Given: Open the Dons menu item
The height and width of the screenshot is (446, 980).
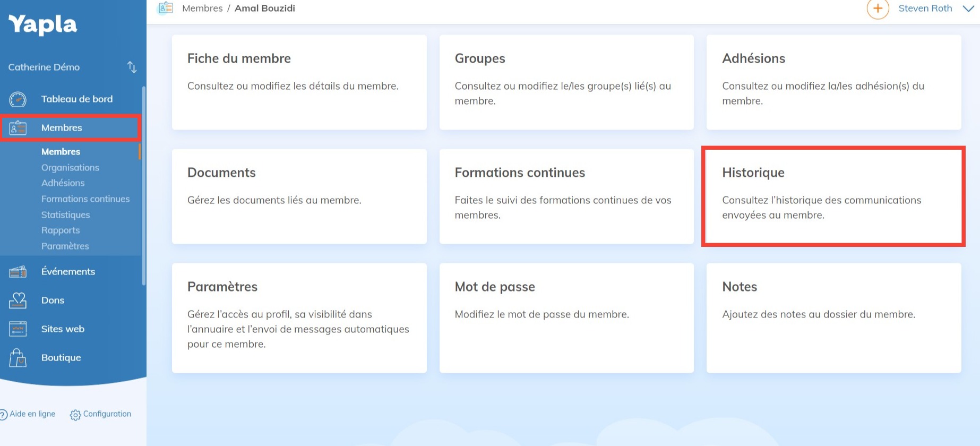Looking at the screenshot, I should (53, 301).
